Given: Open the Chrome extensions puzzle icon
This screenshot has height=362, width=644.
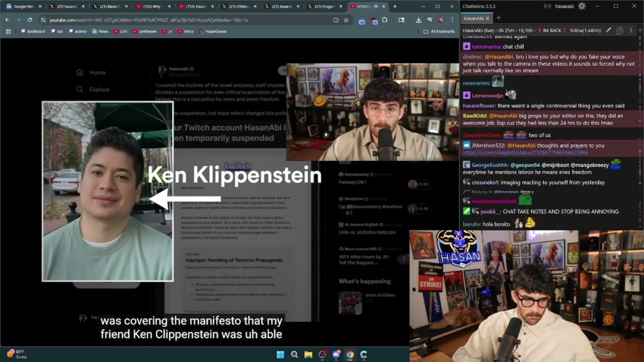Looking at the screenshot, I should (x=385, y=20).
